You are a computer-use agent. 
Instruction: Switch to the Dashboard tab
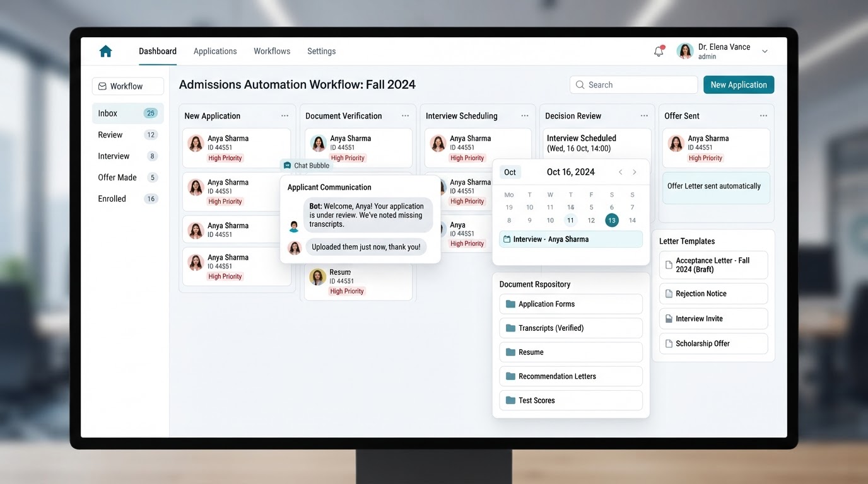[158, 52]
